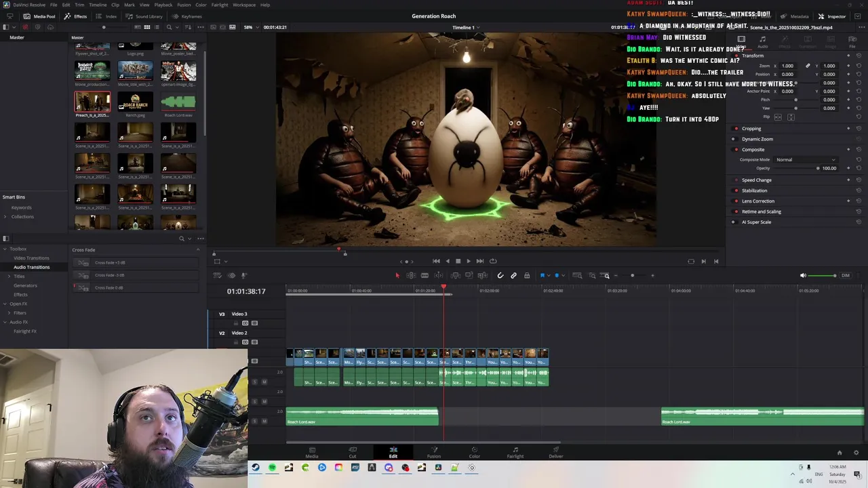Toggle loop playback
This screenshot has width=868, height=488.
(x=493, y=261)
